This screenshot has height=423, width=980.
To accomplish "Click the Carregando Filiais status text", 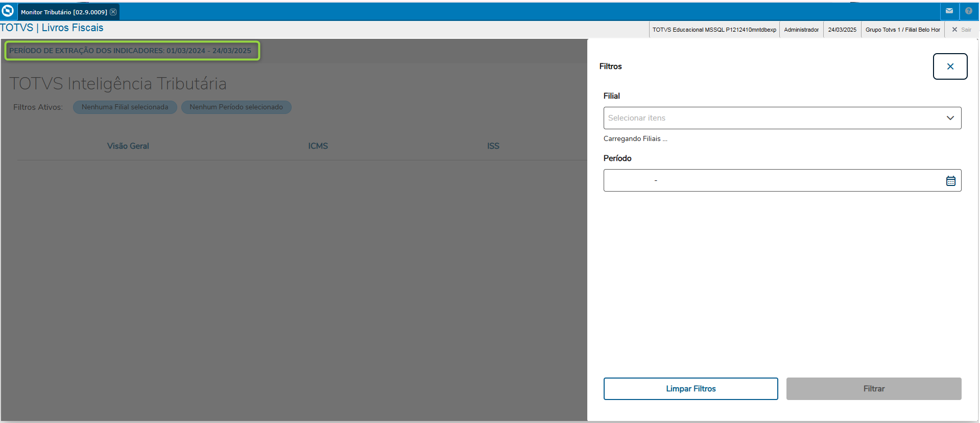I will click(x=635, y=139).
